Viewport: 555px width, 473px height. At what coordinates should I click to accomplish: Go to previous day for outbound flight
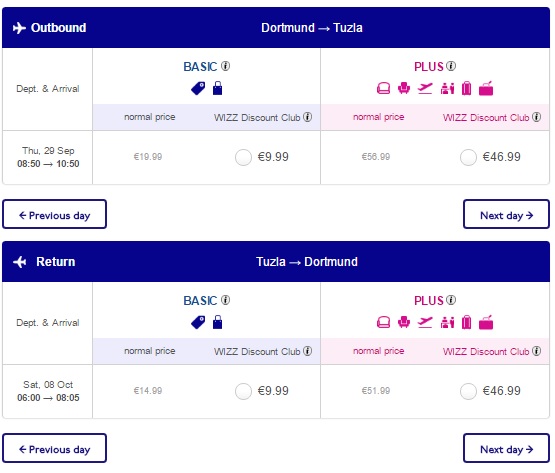point(55,214)
